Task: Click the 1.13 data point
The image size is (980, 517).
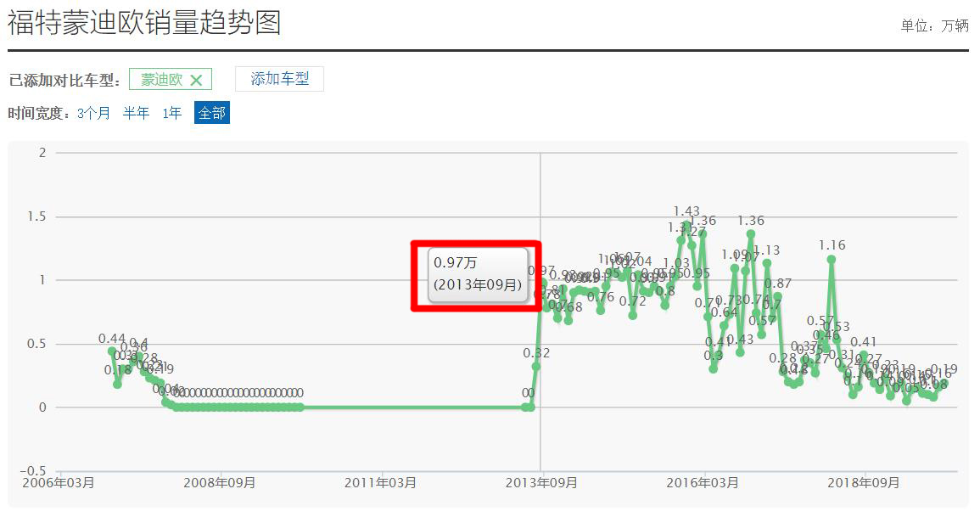Action: (x=767, y=263)
